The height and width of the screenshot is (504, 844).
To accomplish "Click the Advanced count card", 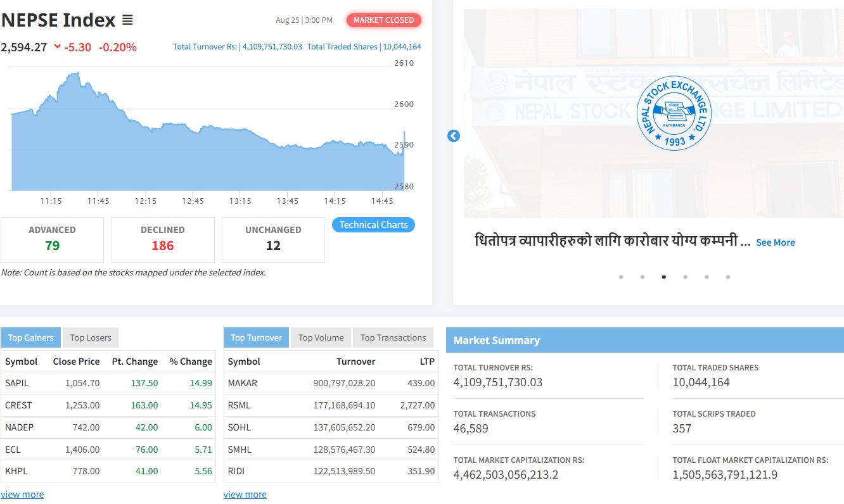I will (x=52, y=239).
